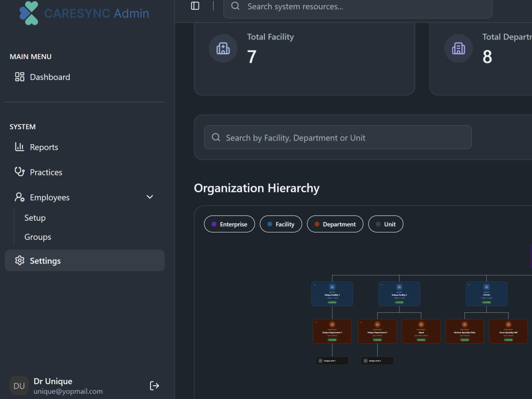Click the Settings gear icon
Viewport: 532px width, 399px height.
[20, 260]
